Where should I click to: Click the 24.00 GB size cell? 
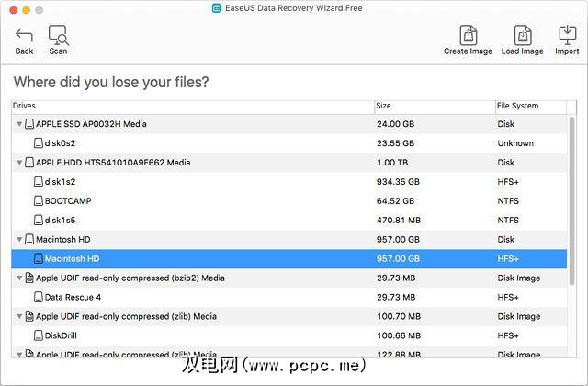pos(395,124)
